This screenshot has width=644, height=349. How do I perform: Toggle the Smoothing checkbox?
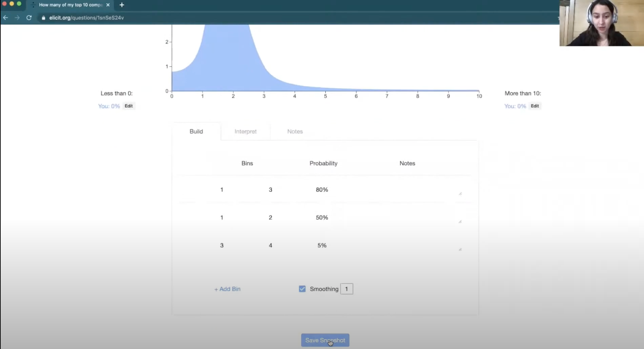[302, 289]
